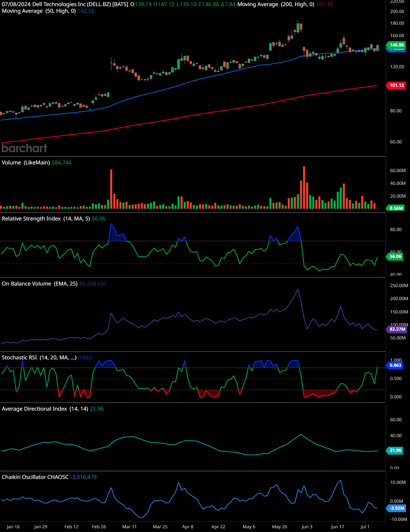Click the Relative Strength Index (14, MA, 5) label
The width and height of the screenshot is (410, 532).
46,219
